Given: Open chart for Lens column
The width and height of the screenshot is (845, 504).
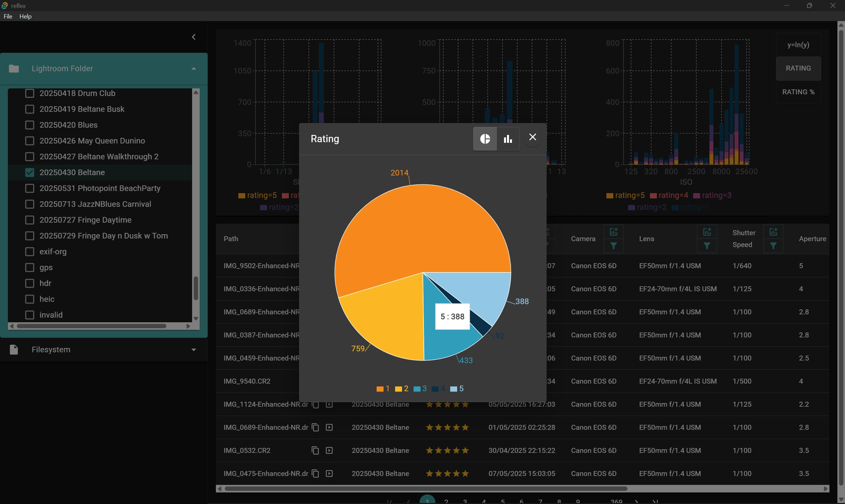Looking at the screenshot, I should 707,232.
